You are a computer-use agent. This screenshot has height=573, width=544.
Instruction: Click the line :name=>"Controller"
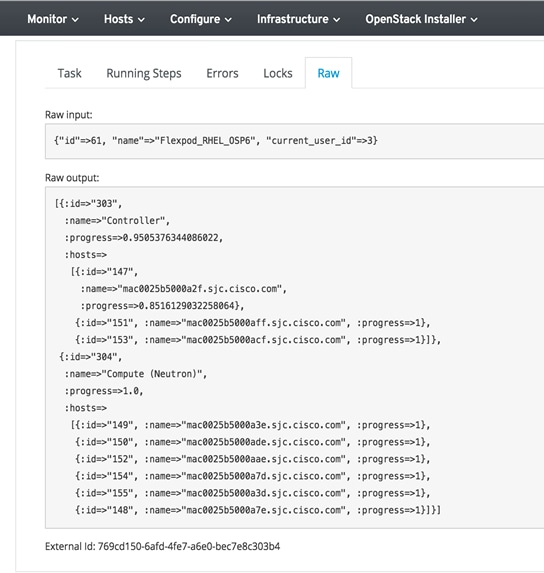point(117,221)
